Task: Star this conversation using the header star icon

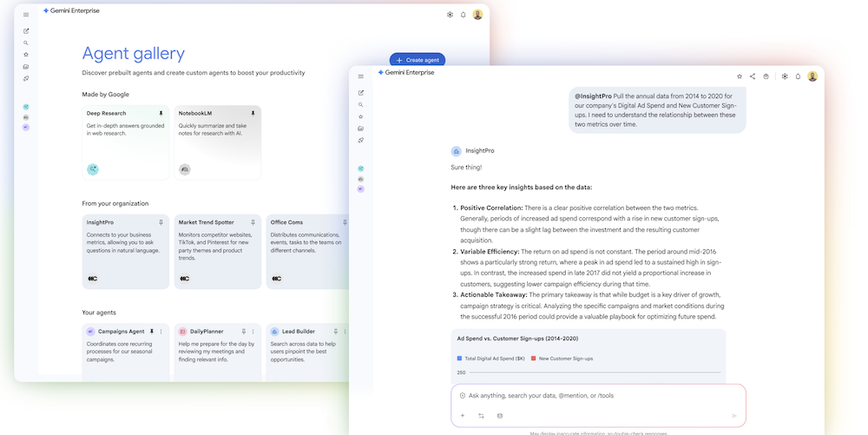Action: pyautogui.click(x=740, y=76)
